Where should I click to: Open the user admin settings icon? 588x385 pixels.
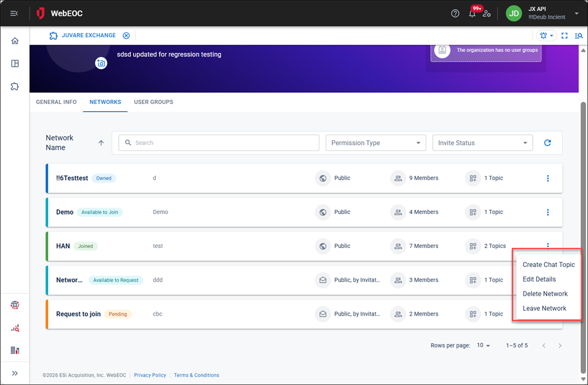coord(487,14)
